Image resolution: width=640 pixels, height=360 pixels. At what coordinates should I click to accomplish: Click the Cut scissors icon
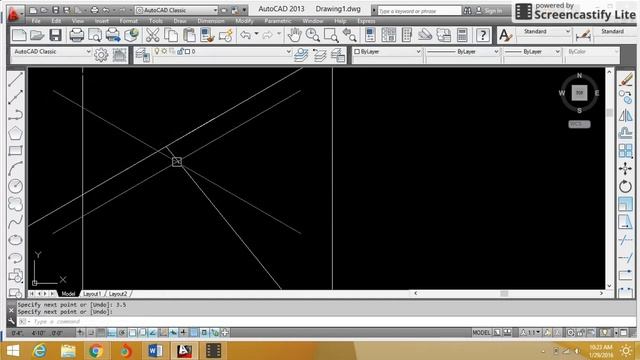click(x=152, y=35)
